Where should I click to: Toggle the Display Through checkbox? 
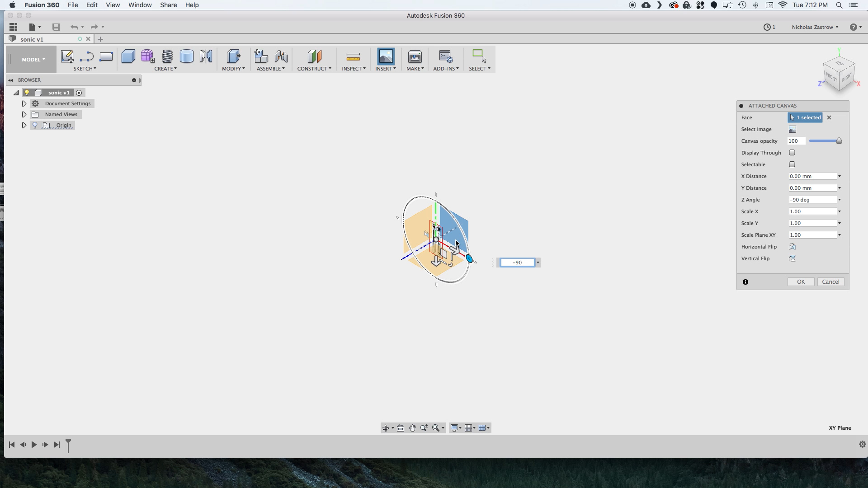tap(792, 153)
